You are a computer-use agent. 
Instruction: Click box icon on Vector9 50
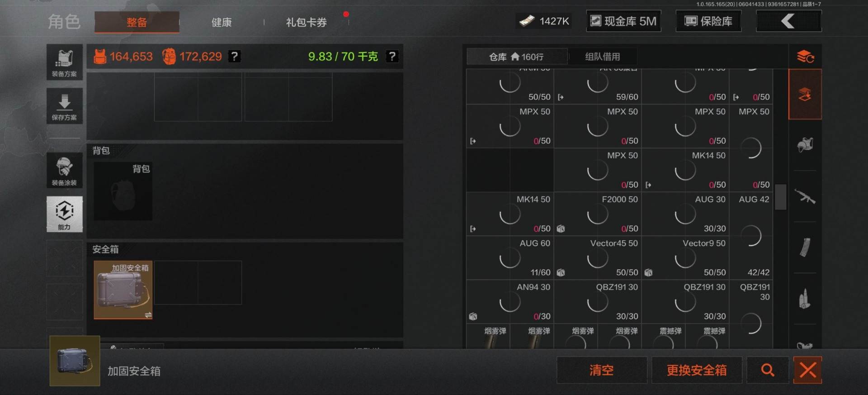pyautogui.click(x=648, y=273)
